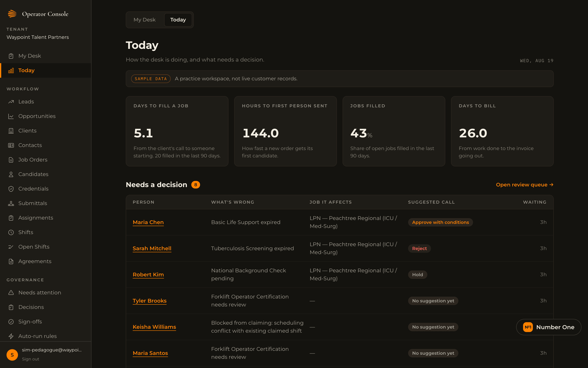Click 'National Background Check pending' text

(x=248, y=275)
